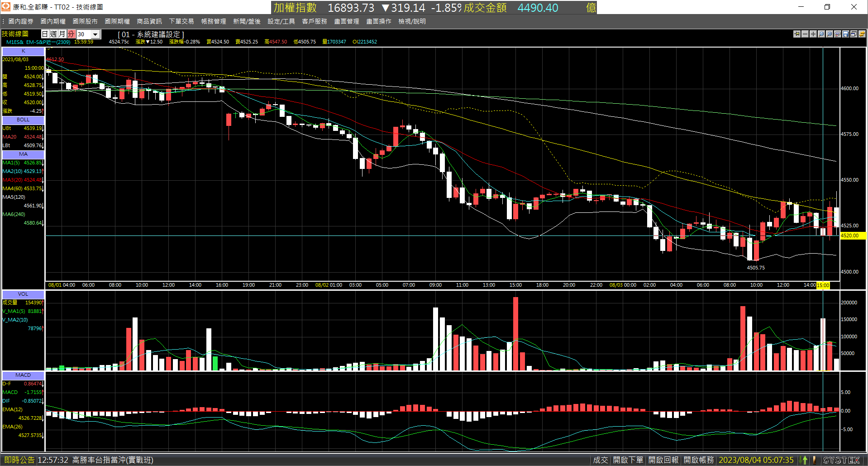
Task: Click the app logo in title bar
Action: coord(6,7)
